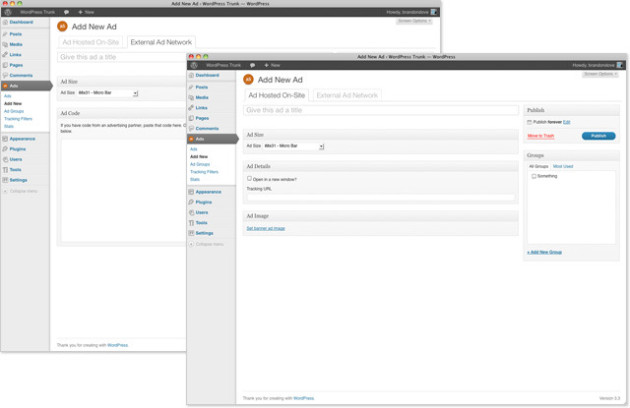Open Users in the back window sidebar
The height and width of the screenshot is (408, 630).
[16, 160]
